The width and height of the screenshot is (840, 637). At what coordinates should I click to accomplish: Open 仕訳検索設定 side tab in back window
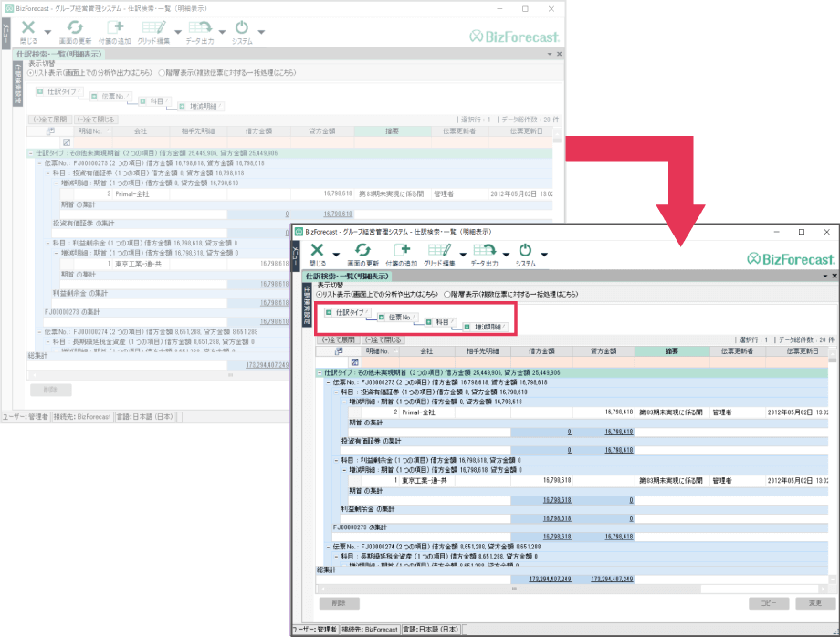coord(17,84)
